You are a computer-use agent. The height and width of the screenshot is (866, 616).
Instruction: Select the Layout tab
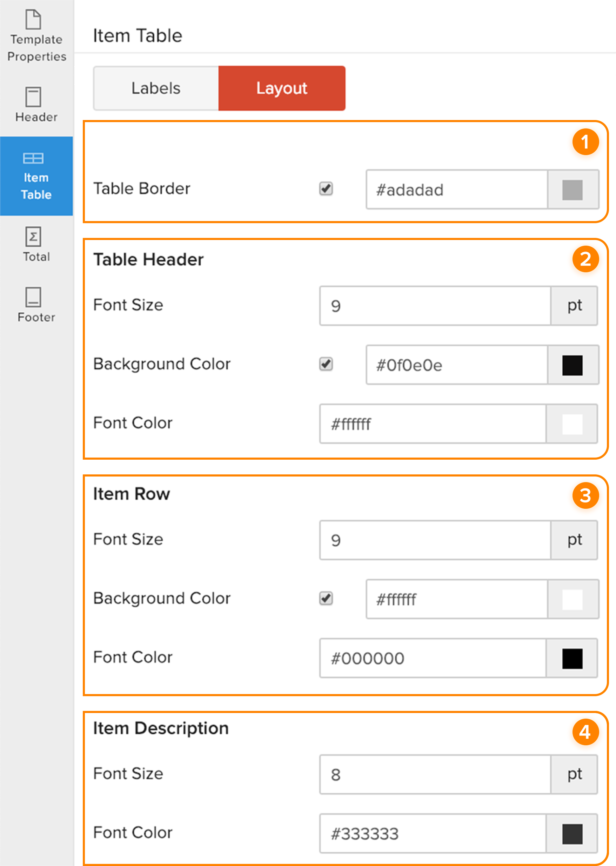[x=281, y=88]
